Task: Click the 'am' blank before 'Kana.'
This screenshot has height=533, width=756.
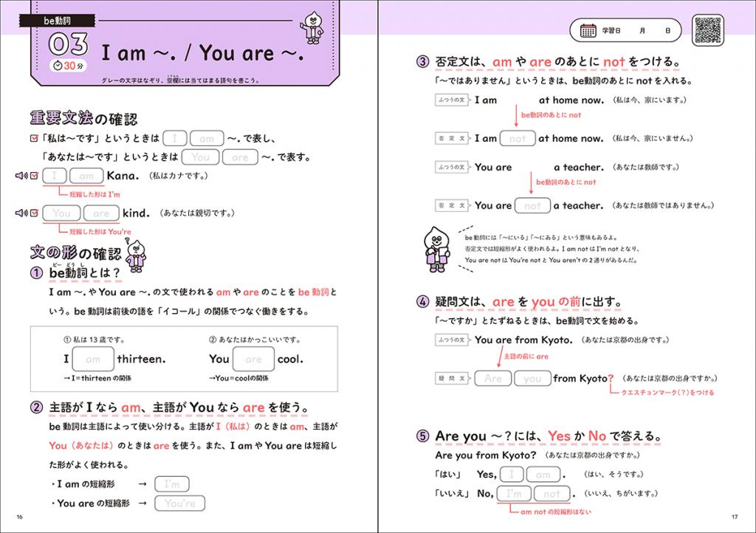Action: click(86, 176)
